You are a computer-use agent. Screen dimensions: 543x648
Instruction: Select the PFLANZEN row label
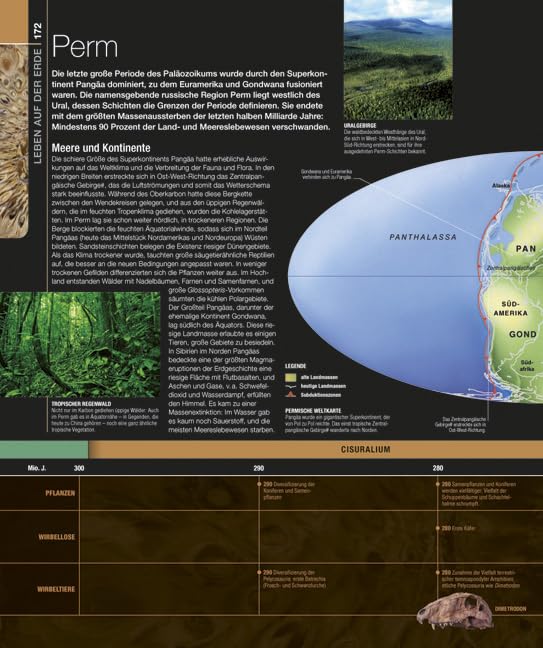[60, 493]
